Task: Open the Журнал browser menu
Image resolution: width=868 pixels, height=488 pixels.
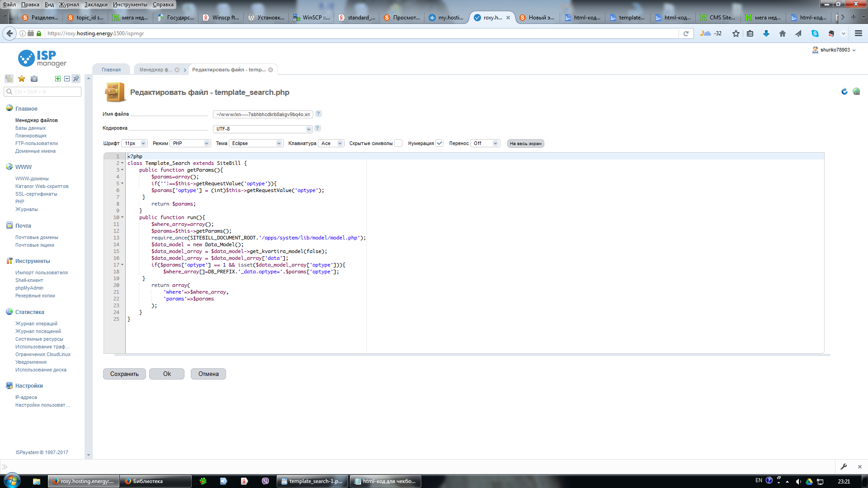Action: pos(69,5)
